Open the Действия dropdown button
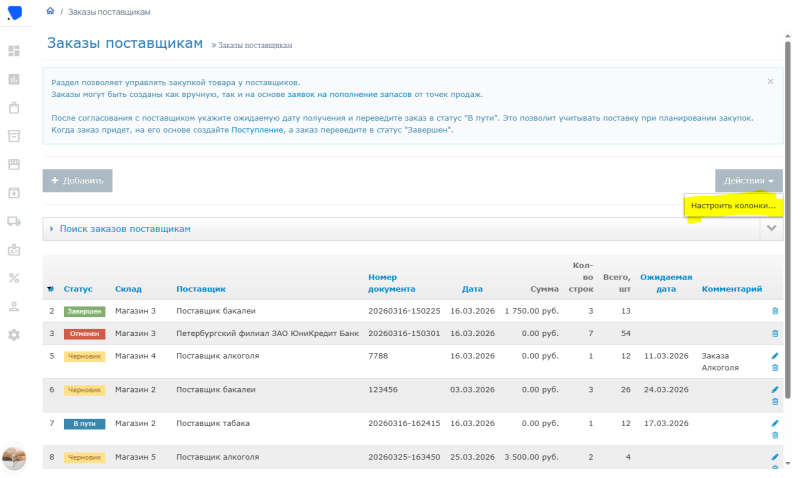Image resolution: width=800 pixels, height=478 pixels. point(748,181)
